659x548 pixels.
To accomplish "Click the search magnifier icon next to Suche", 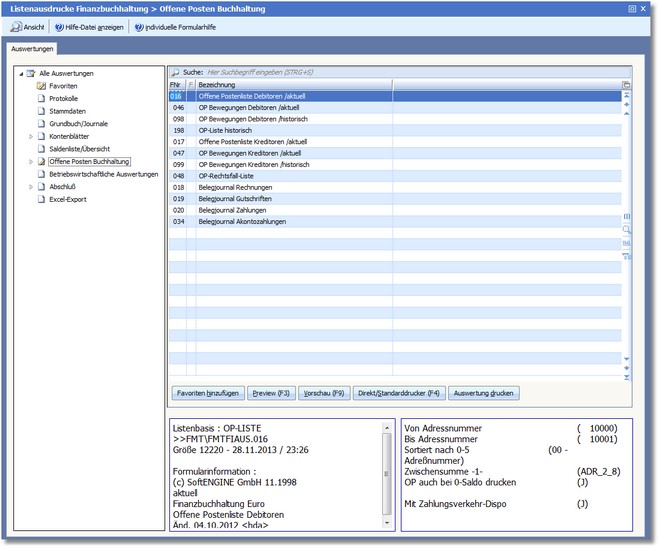I will 174,73.
